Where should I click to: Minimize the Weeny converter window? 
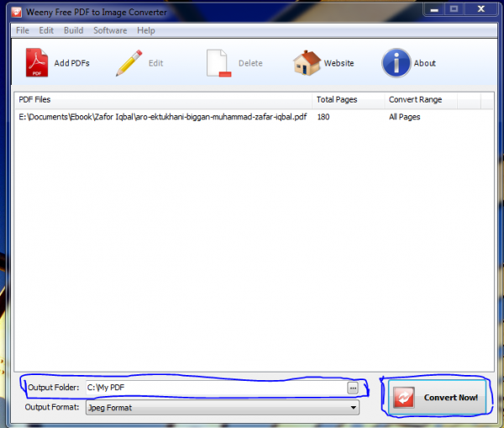coord(434,9)
